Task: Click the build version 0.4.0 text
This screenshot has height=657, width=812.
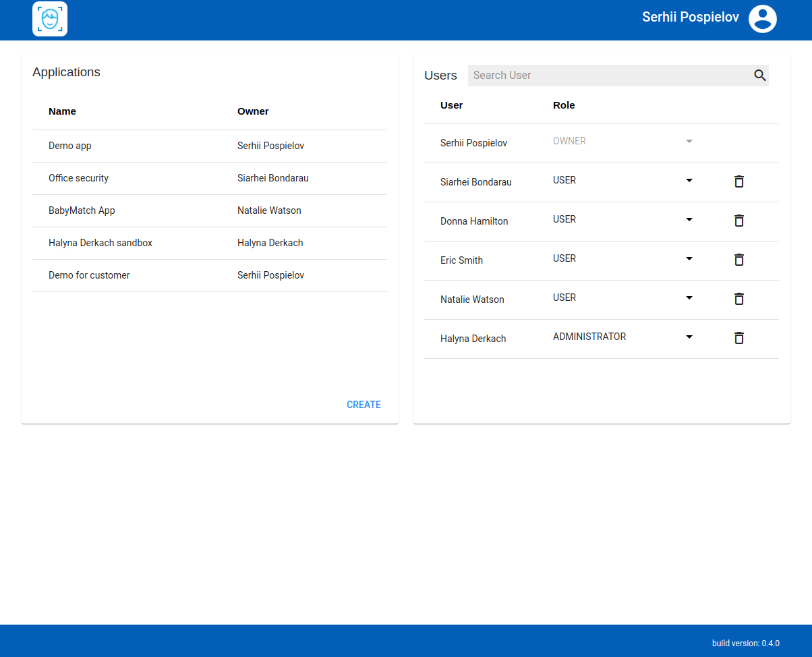Action: (x=745, y=644)
